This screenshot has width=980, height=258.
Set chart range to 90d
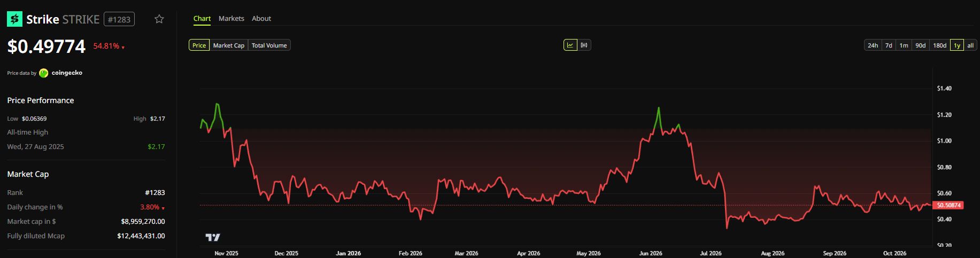pos(920,45)
